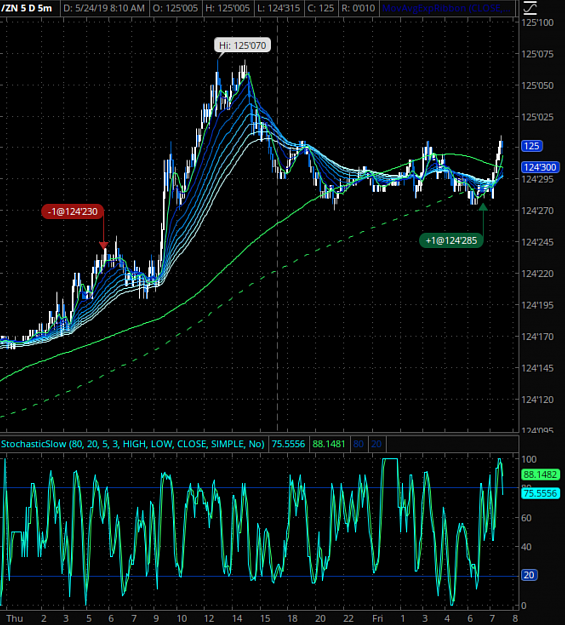Click the green 88.1482 stochastic axis bubble
Viewport: 565px width, 625px height.
[540, 474]
